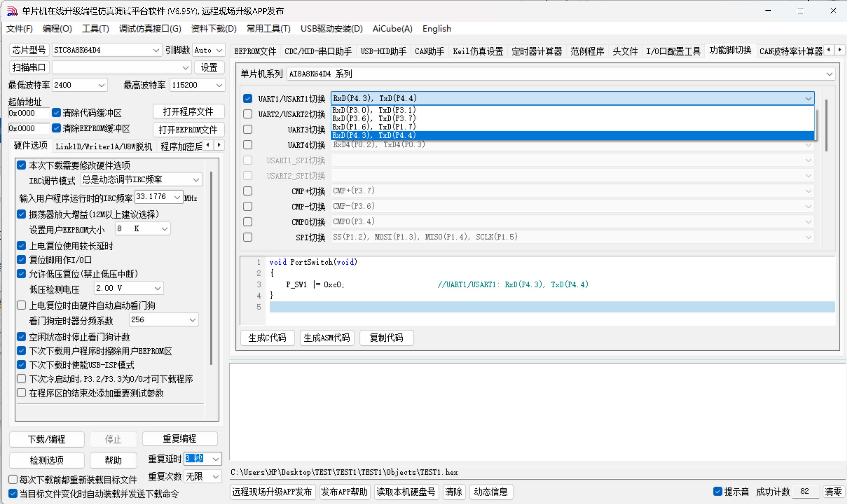The width and height of the screenshot is (847, 504).
Task: Select RxD(P3.0), TxD(P3.1) option
Action: coord(572,110)
